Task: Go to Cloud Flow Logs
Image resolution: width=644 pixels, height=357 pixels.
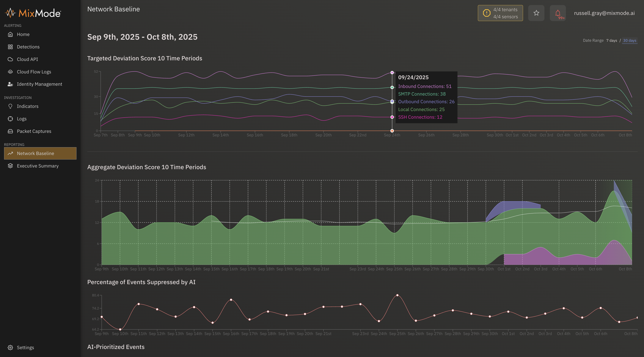Action: click(34, 72)
